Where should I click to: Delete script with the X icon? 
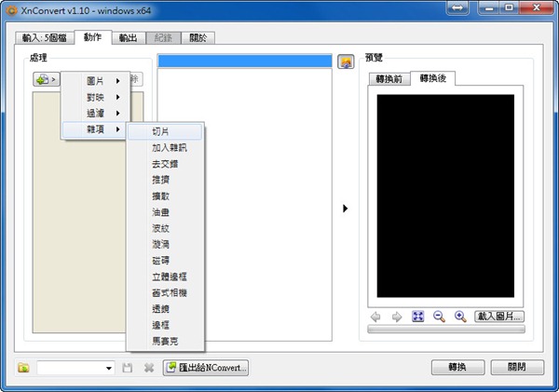(x=149, y=368)
